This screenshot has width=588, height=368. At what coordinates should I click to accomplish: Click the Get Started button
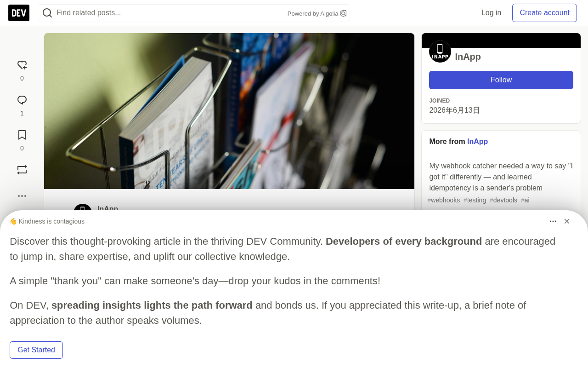36,350
